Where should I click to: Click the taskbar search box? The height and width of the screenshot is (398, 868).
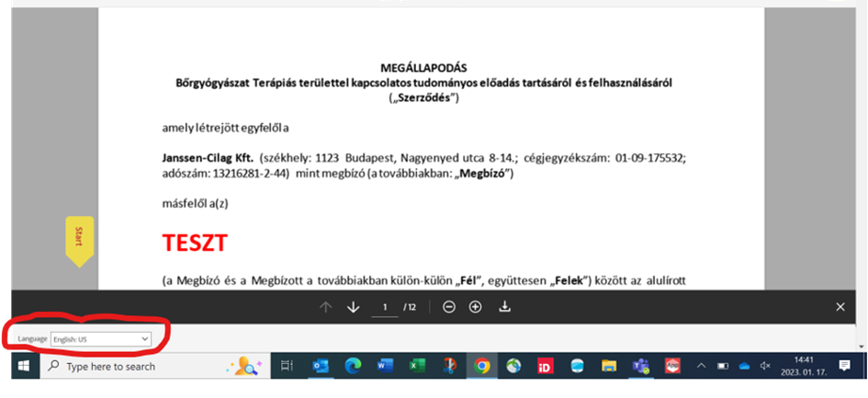pyautogui.click(x=155, y=366)
